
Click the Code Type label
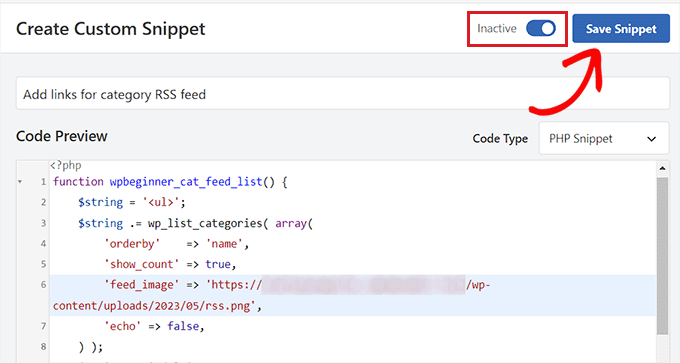click(500, 138)
